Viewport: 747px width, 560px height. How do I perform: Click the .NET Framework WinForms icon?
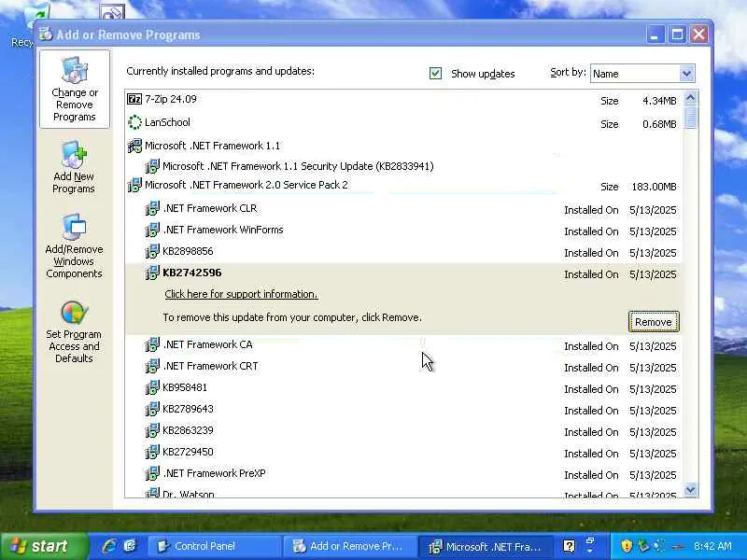click(152, 230)
